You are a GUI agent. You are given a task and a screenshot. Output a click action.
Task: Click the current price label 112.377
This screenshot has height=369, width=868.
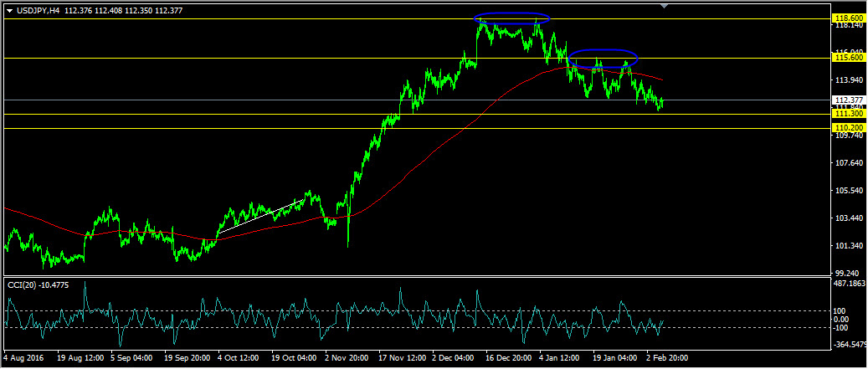point(850,100)
